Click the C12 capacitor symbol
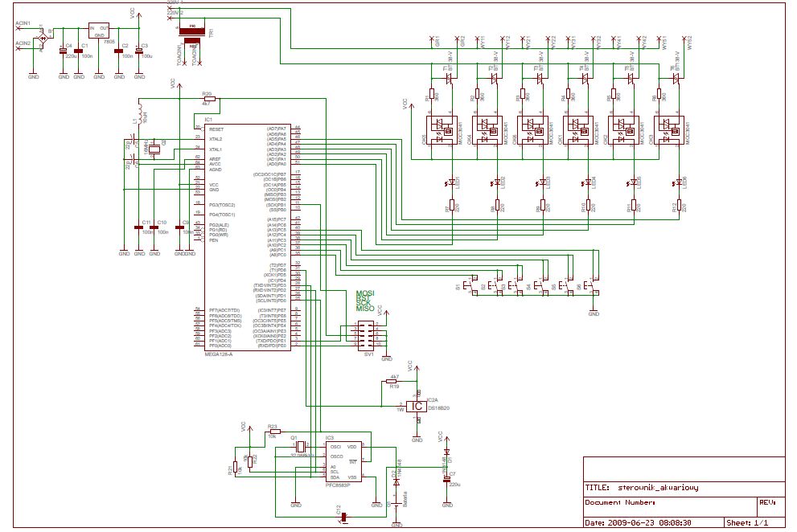This screenshot has height=532, width=797. click(343, 518)
